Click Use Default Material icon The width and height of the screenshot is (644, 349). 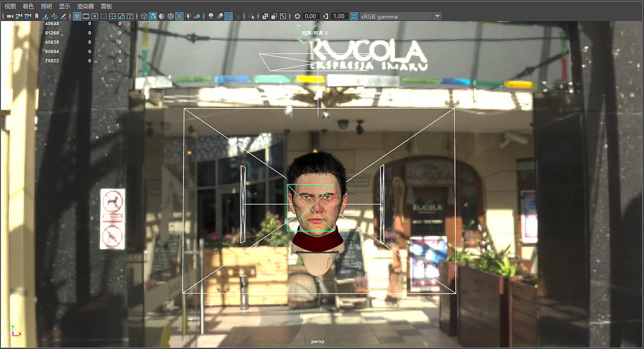(x=162, y=16)
